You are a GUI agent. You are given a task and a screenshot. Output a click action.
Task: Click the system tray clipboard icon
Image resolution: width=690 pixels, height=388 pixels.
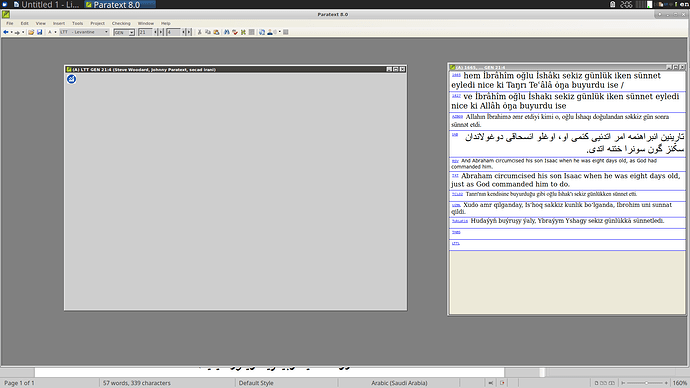pyautogui.click(x=661, y=4)
